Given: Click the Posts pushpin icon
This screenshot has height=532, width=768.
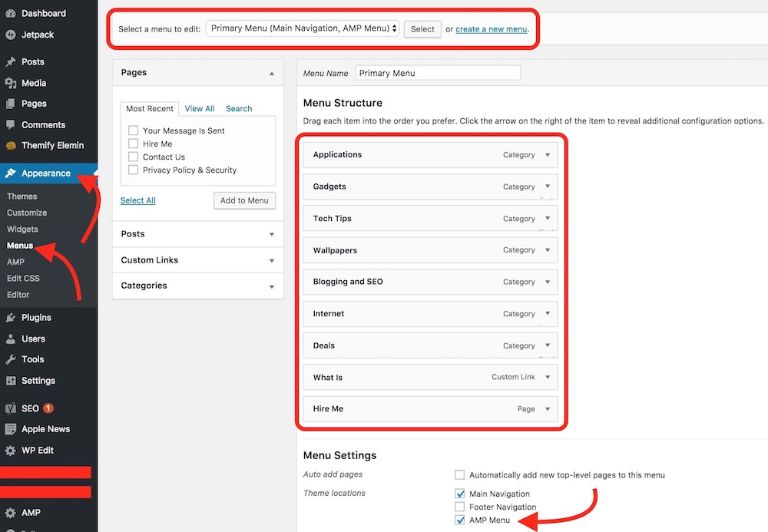Looking at the screenshot, I should coord(11,62).
